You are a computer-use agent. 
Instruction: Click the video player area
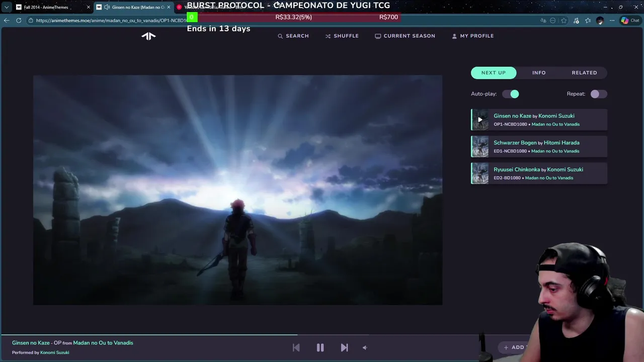[237, 190]
